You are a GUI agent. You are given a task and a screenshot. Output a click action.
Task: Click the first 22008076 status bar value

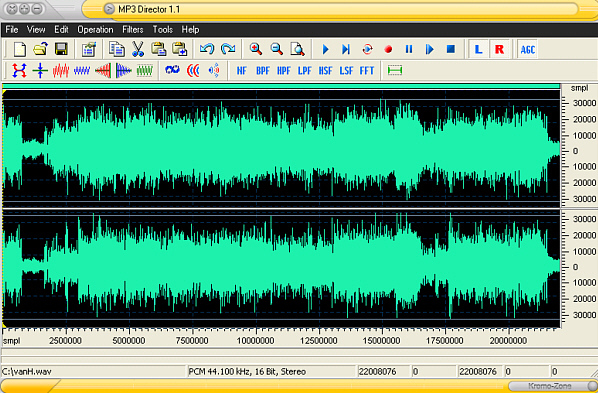coord(377,371)
